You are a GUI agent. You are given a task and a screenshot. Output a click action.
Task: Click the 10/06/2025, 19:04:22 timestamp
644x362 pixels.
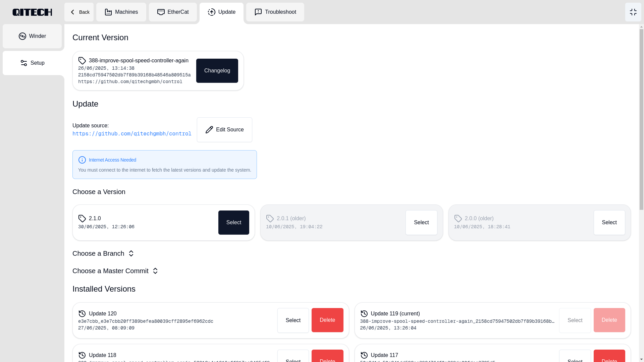pos(294,227)
